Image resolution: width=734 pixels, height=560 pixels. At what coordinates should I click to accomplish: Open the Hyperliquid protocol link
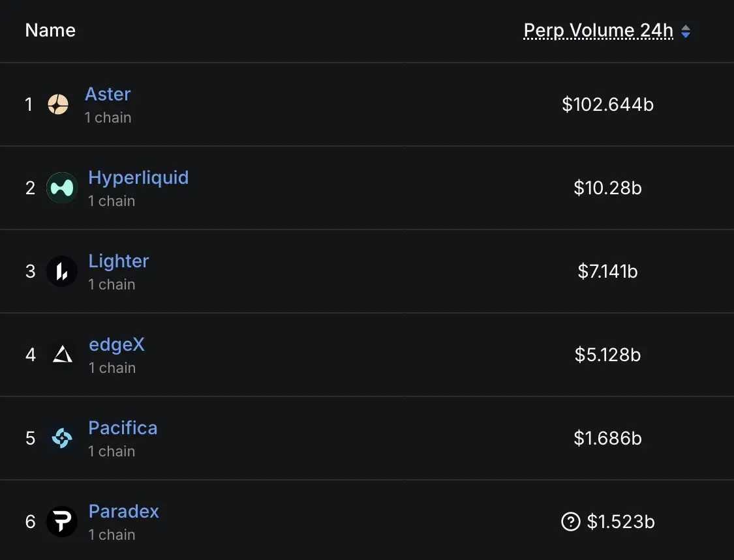138,178
